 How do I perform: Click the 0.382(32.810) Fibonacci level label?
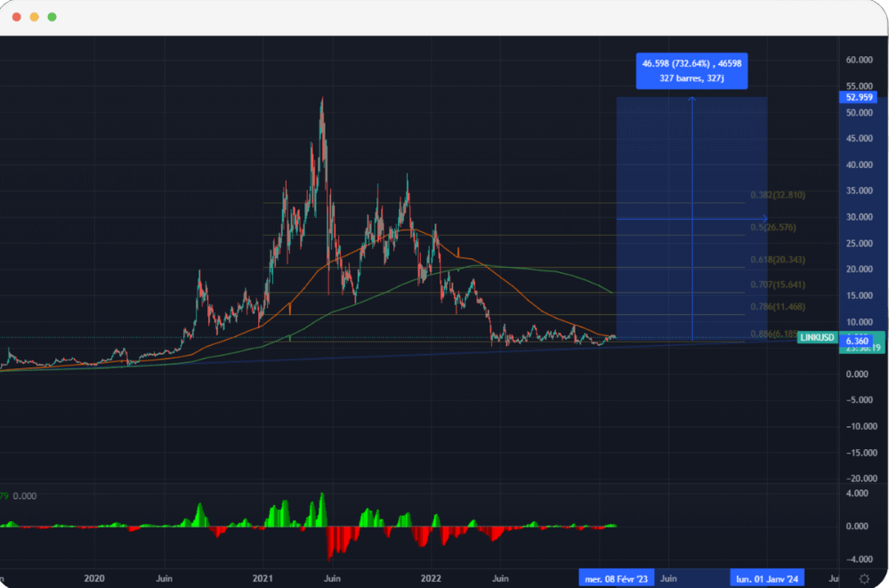click(777, 195)
